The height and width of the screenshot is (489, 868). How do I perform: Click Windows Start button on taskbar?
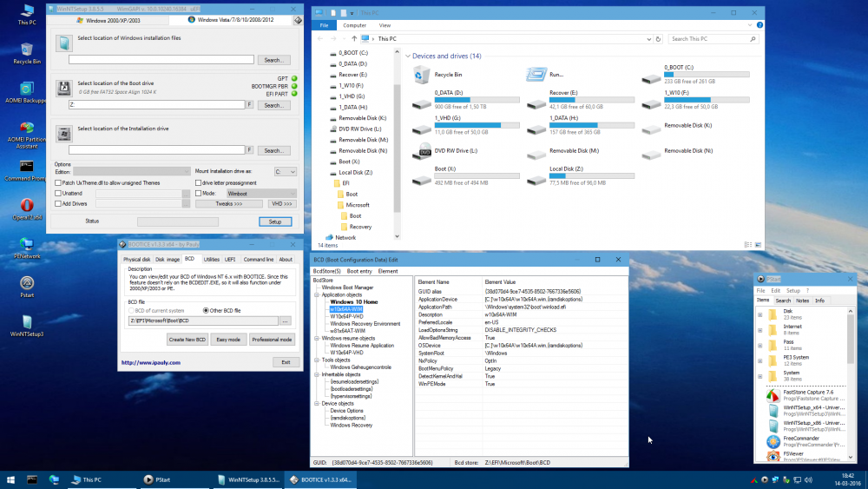[x=10, y=479]
